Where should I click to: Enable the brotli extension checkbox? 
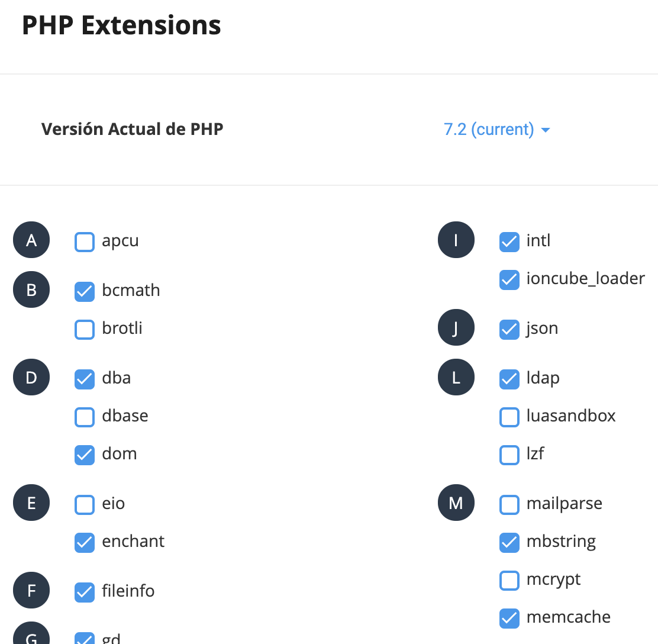(x=85, y=329)
